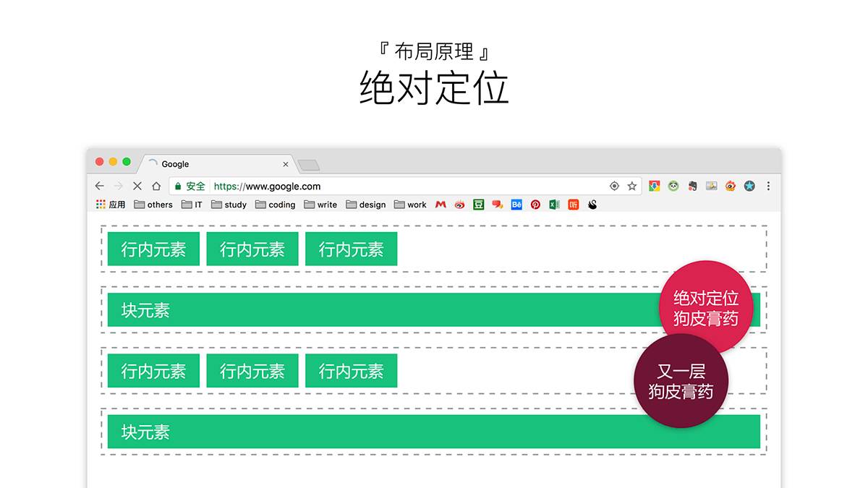Expand the work bookmark folder
868x488 pixels.
pos(411,205)
